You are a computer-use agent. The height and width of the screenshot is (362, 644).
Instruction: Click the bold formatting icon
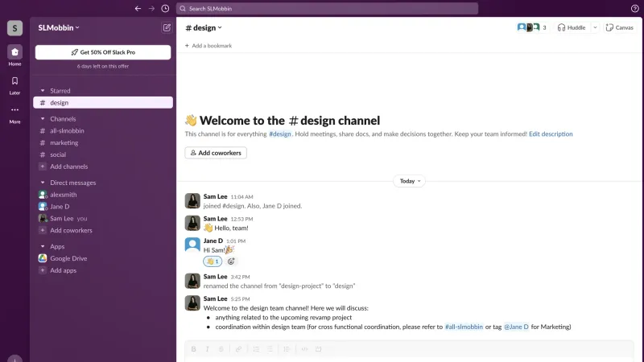tap(193, 349)
